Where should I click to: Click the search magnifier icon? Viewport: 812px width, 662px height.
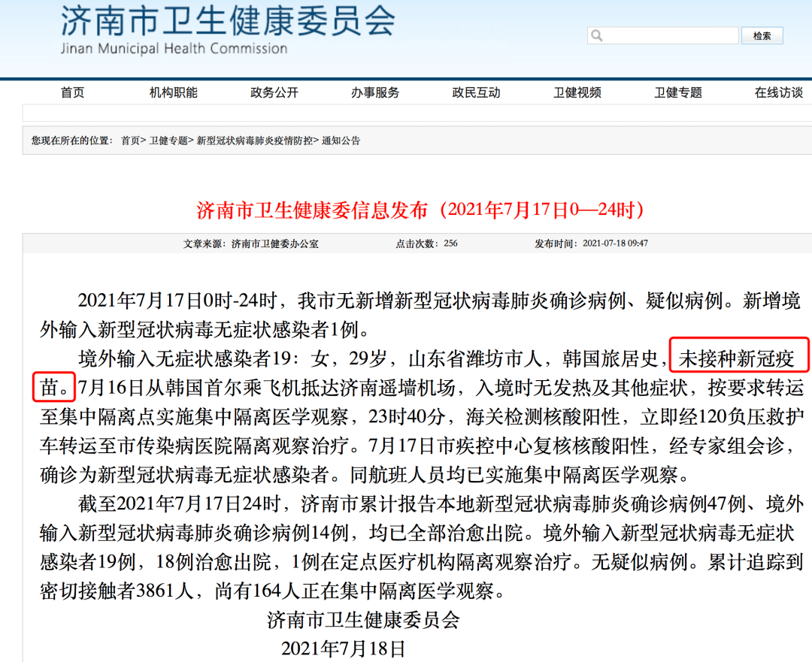[x=596, y=35]
